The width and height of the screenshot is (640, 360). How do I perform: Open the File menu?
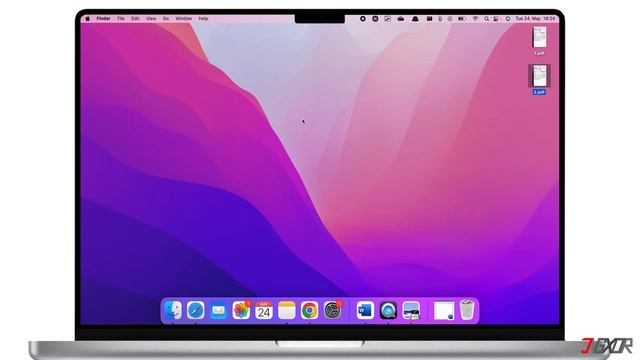121,19
